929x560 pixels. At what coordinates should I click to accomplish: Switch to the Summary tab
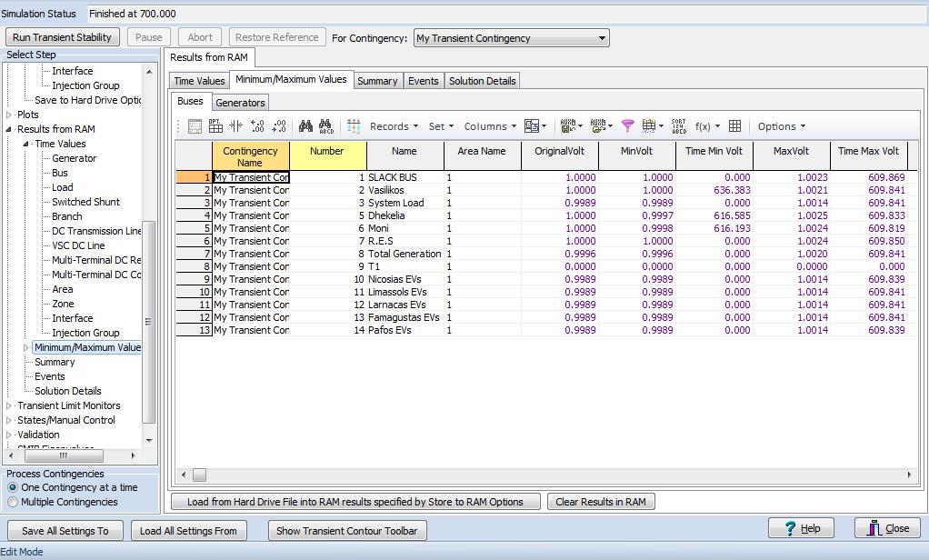[377, 81]
